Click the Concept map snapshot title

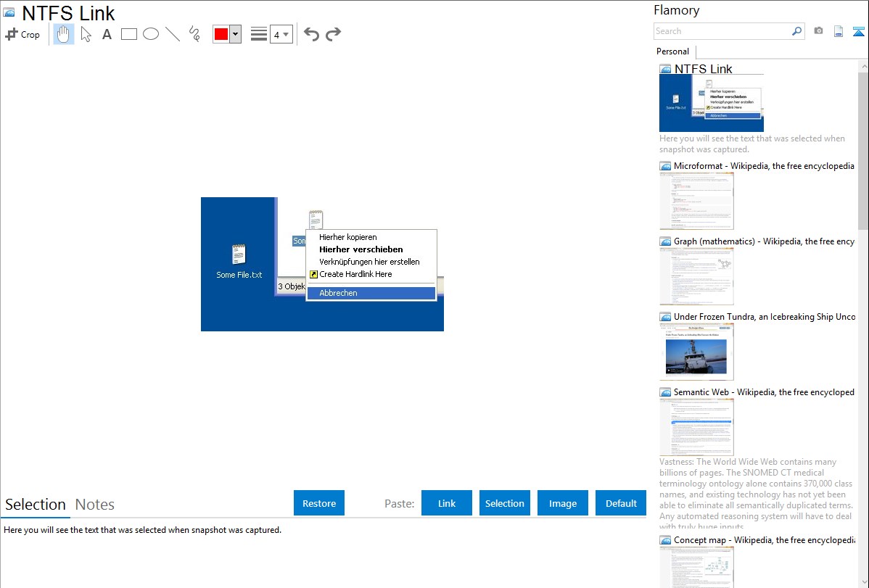(764, 539)
